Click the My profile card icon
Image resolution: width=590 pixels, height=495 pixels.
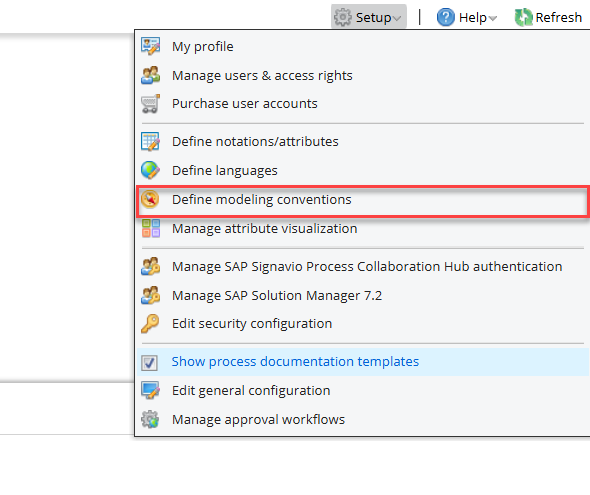(x=151, y=46)
